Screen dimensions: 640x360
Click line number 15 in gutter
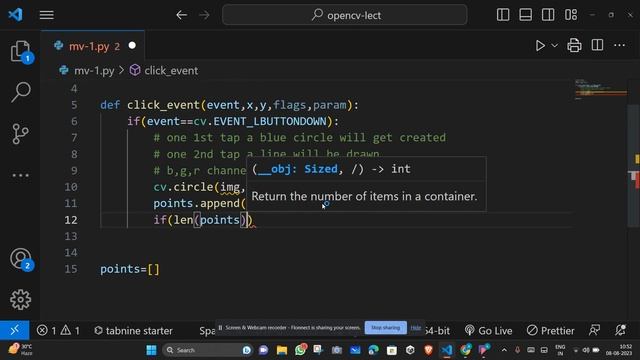tap(71, 269)
